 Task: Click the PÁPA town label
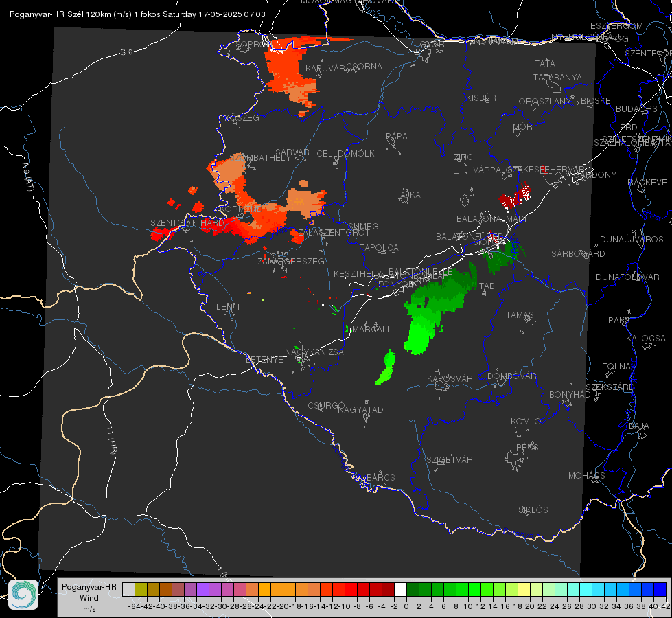coord(397,136)
